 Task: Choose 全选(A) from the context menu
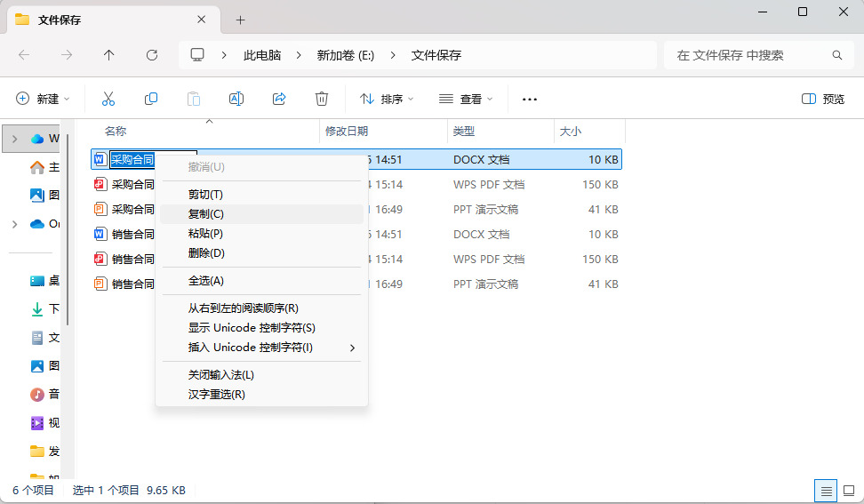click(x=206, y=281)
